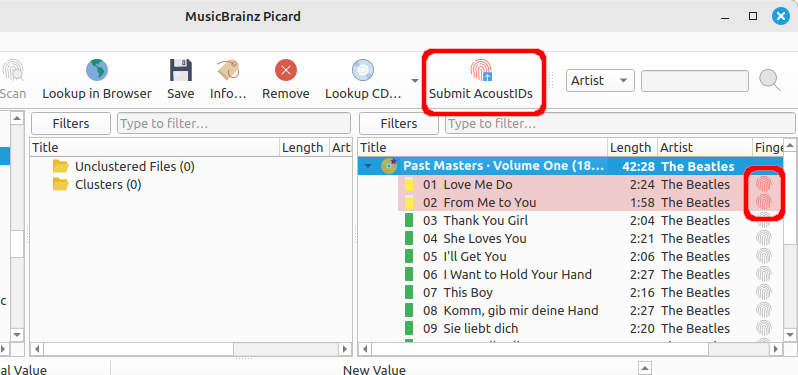798x375 pixels.
Task: Maximize the MusicBrainz Picard window
Action: tap(753, 16)
